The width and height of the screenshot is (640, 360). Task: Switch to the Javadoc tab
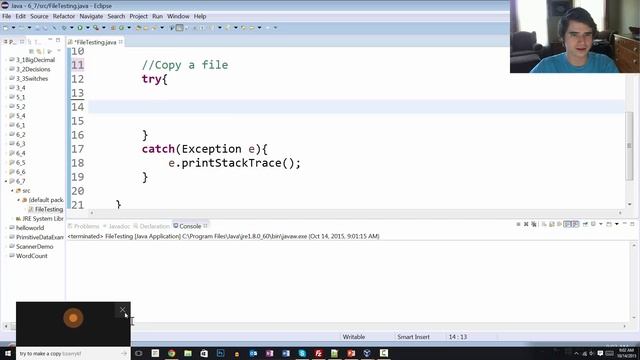tap(117, 226)
